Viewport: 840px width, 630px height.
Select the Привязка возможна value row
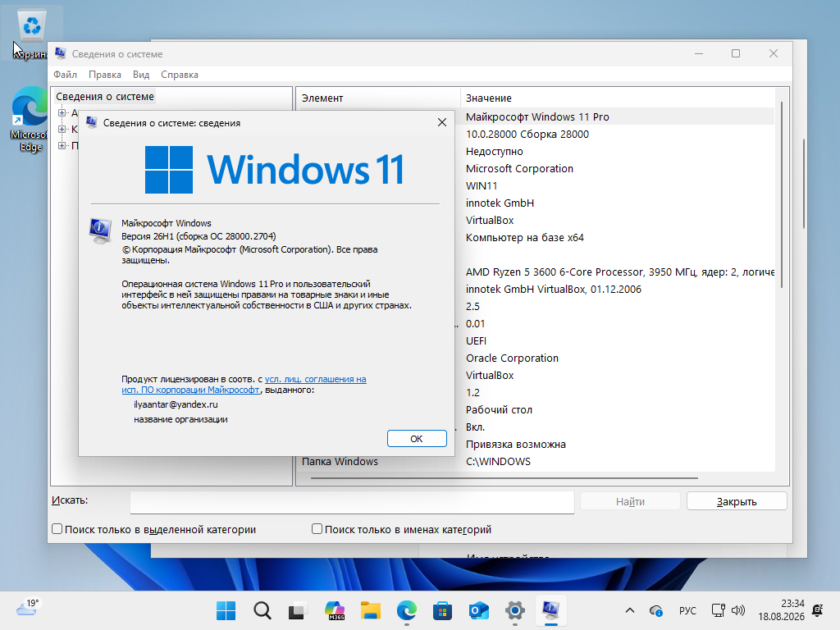pos(516,444)
